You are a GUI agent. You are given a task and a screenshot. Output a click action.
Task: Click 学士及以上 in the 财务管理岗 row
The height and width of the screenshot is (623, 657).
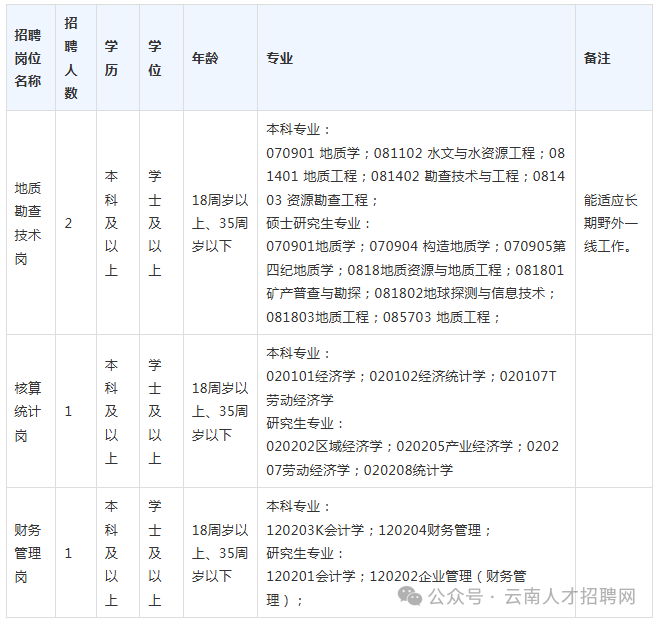coord(161,553)
